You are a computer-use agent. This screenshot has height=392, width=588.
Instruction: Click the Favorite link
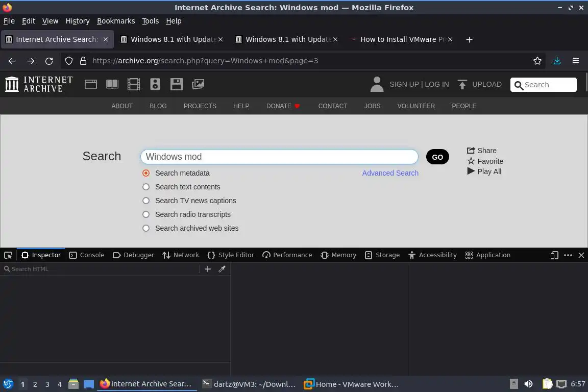(x=485, y=161)
